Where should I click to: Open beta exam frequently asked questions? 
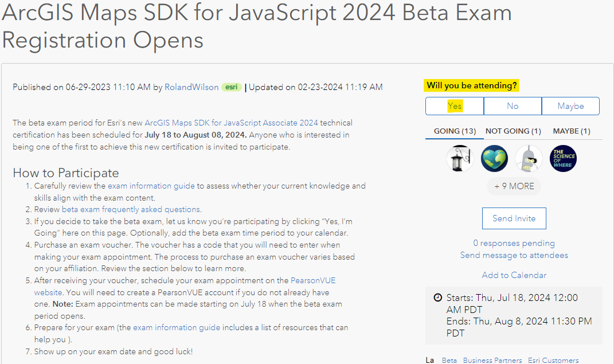(131, 209)
